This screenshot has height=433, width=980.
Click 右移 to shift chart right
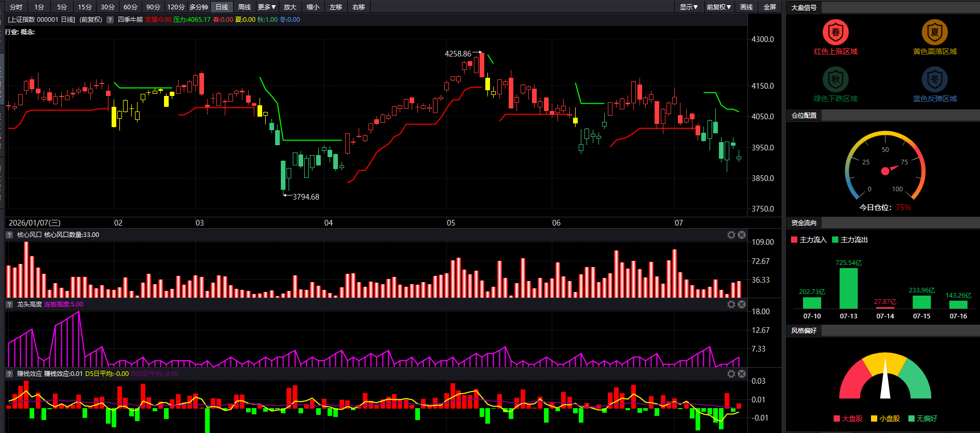pyautogui.click(x=359, y=7)
